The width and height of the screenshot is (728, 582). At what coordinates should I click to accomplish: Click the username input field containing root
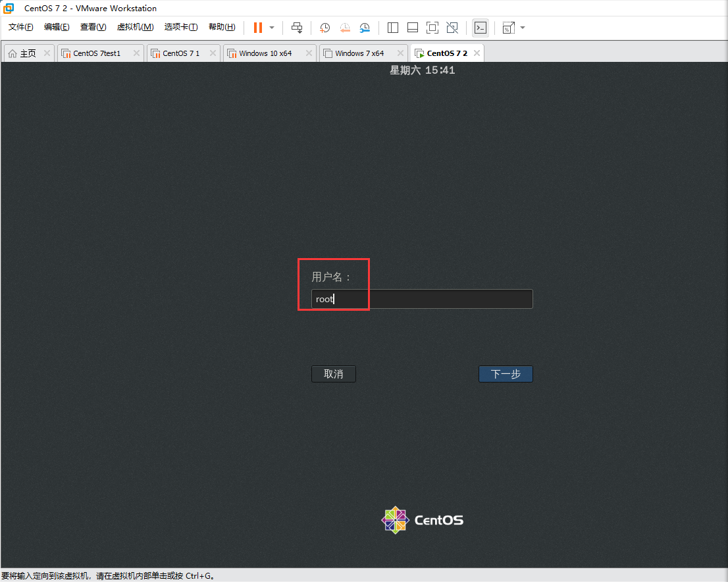(422, 299)
